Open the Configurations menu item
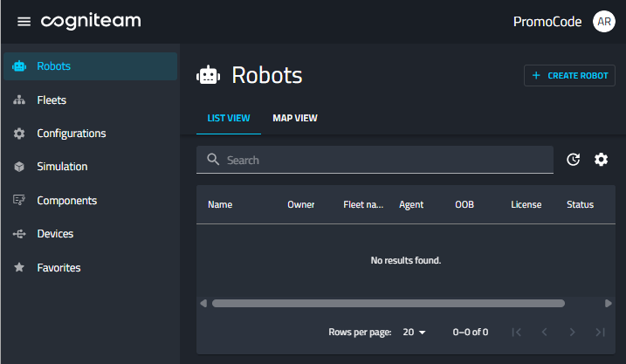 pos(90,134)
